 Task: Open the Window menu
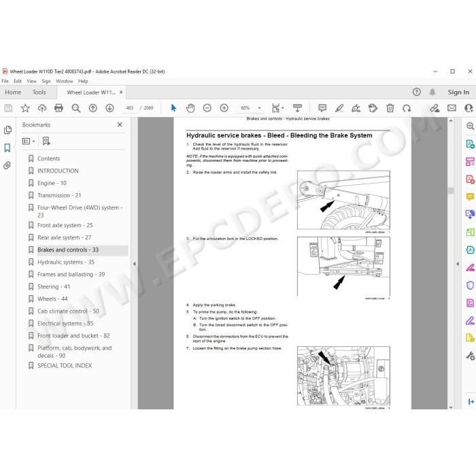[x=65, y=81]
